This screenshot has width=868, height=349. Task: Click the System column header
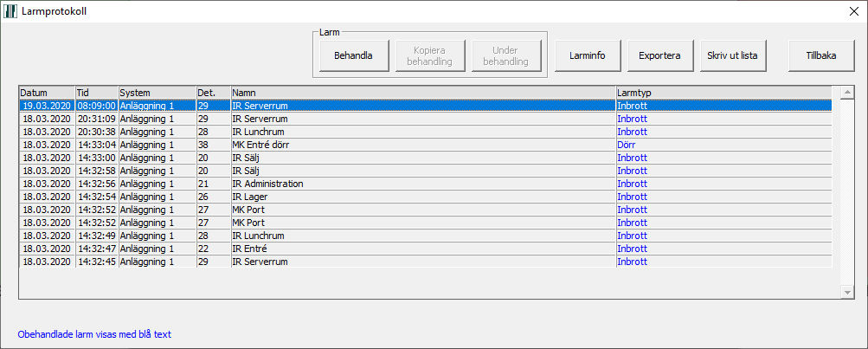pos(158,93)
